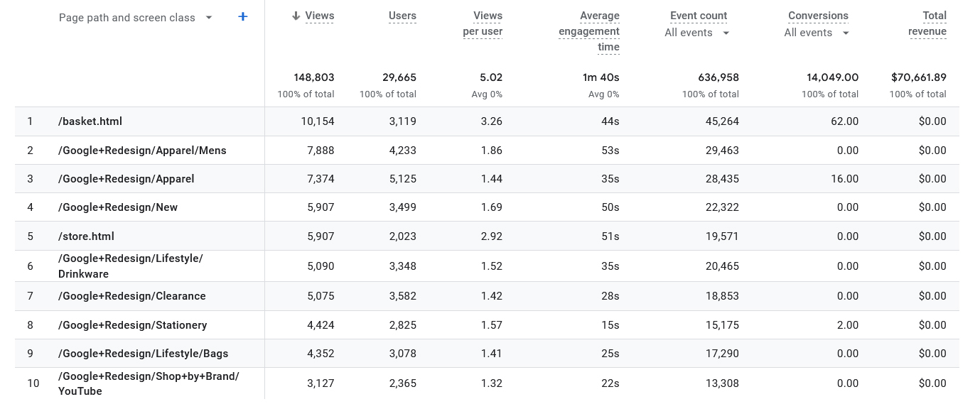This screenshot has width=980, height=409.
Task: Click the /Google+Redesign/Lifestyle/Drinkware path
Action: click(130, 266)
